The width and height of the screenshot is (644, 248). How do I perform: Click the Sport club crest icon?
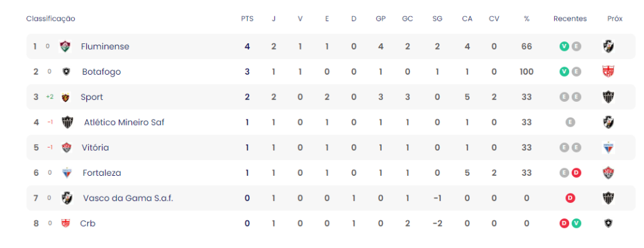[x=65, y=97]
